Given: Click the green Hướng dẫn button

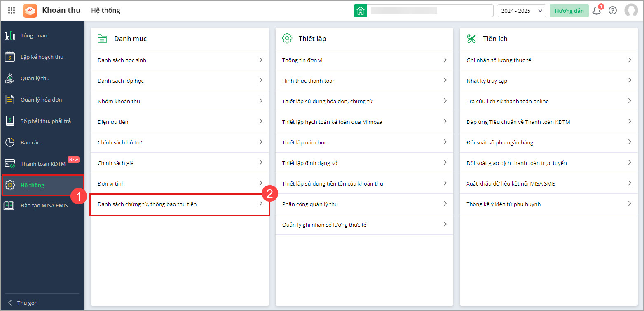Looking at the screenshot, I should pyautogui.click(x=569, y=11).
